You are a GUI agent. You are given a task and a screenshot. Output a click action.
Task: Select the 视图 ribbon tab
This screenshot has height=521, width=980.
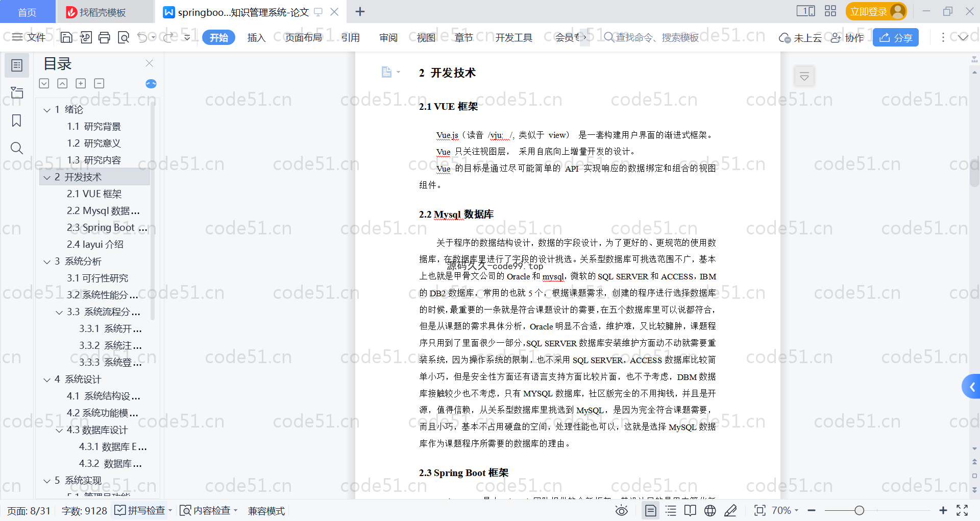click(426, 37)
